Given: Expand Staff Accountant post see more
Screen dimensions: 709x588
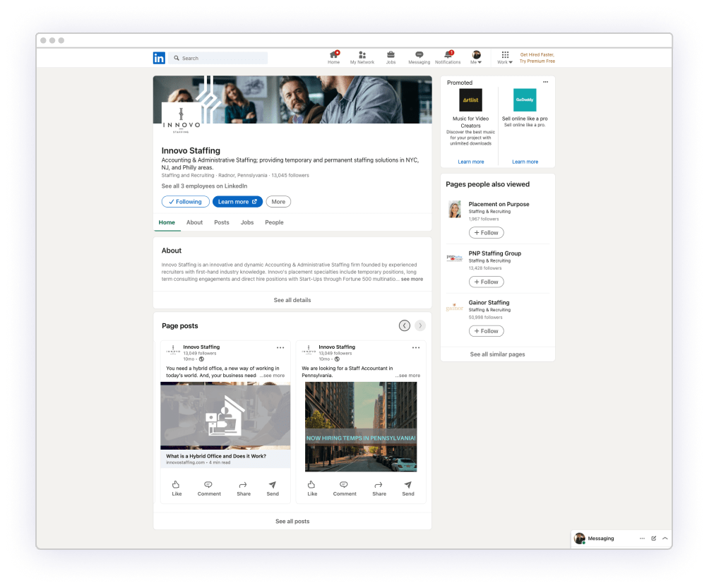Looking at the screenshot, I should click(408, 375).
